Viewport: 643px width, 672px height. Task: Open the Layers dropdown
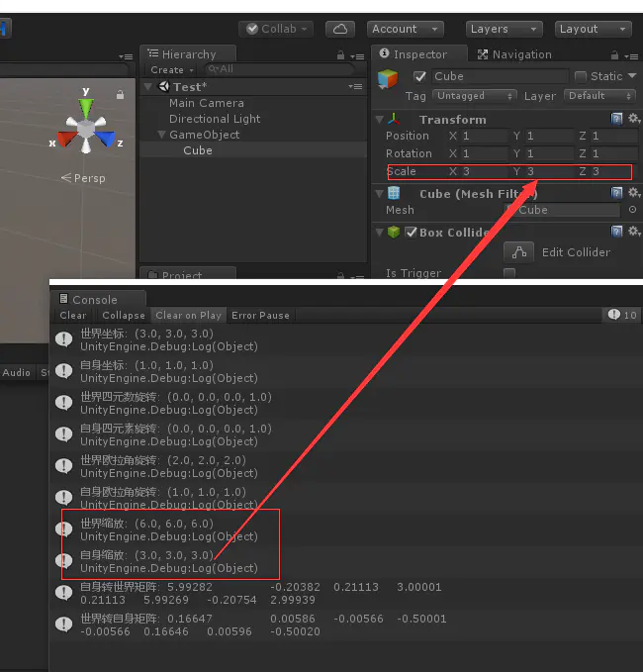point(505,29)
